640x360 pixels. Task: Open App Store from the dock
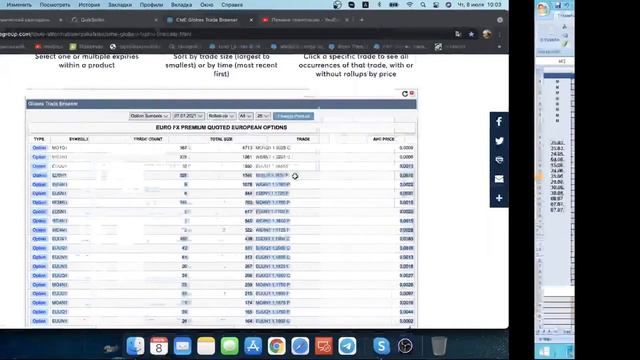[x=253, y=346]
